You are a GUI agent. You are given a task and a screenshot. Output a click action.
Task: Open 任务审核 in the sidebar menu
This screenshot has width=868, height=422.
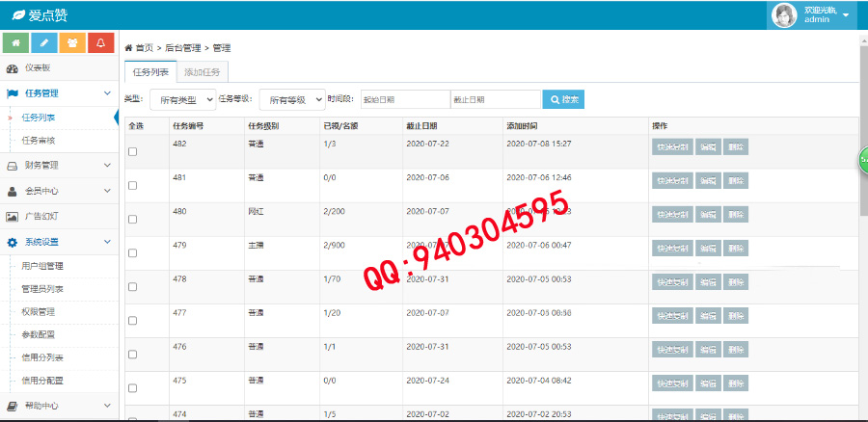pyautogui.click(x=39, y=141)
